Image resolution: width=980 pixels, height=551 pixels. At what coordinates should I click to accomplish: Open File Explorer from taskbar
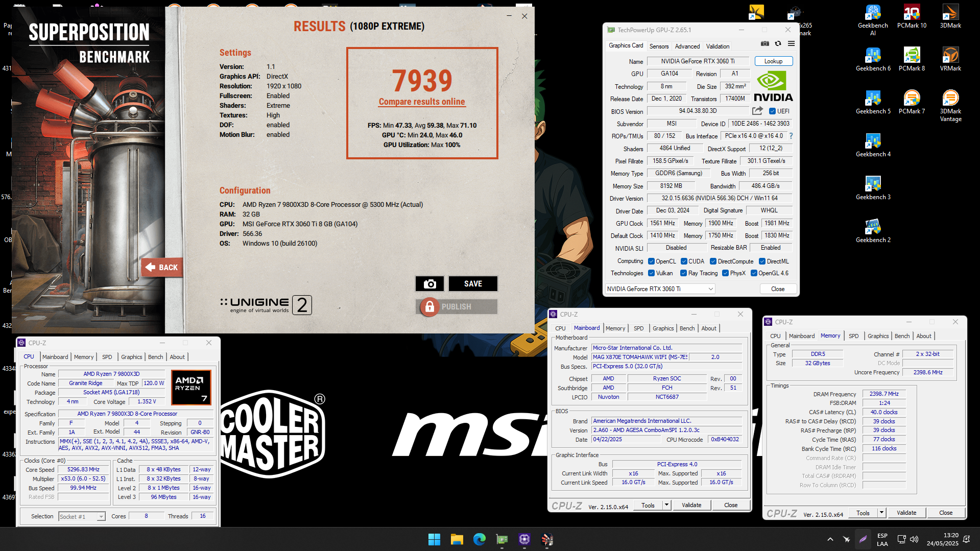point(457,539)
